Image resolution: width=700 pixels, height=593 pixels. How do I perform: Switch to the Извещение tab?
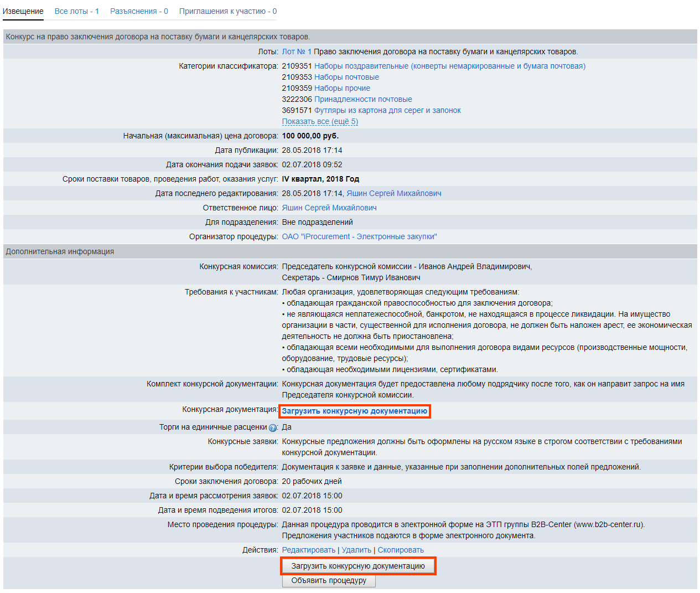[23, 11]
